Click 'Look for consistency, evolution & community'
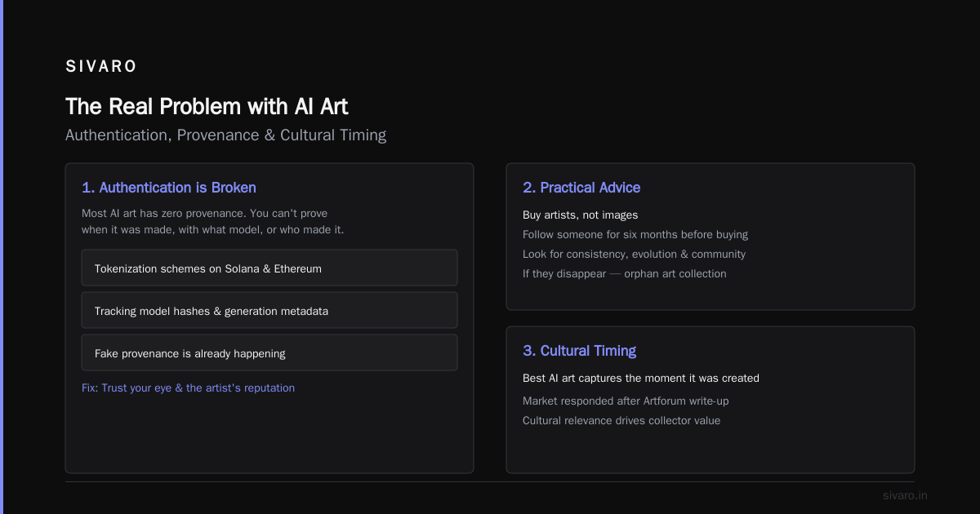Viewport: 980px width, 514px height. pyautogui.click(x=634, y=255)
